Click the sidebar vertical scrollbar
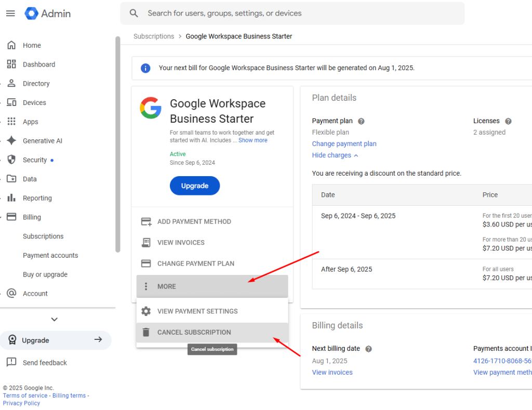Viewport: 532px width, 410px height. coord(118,144)
